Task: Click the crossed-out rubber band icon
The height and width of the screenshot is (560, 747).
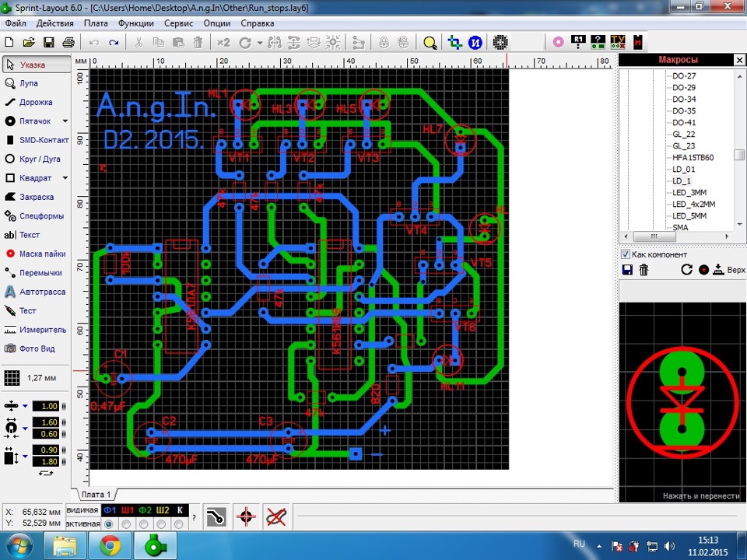Action: pyautogui.click(x=276, y=516)
